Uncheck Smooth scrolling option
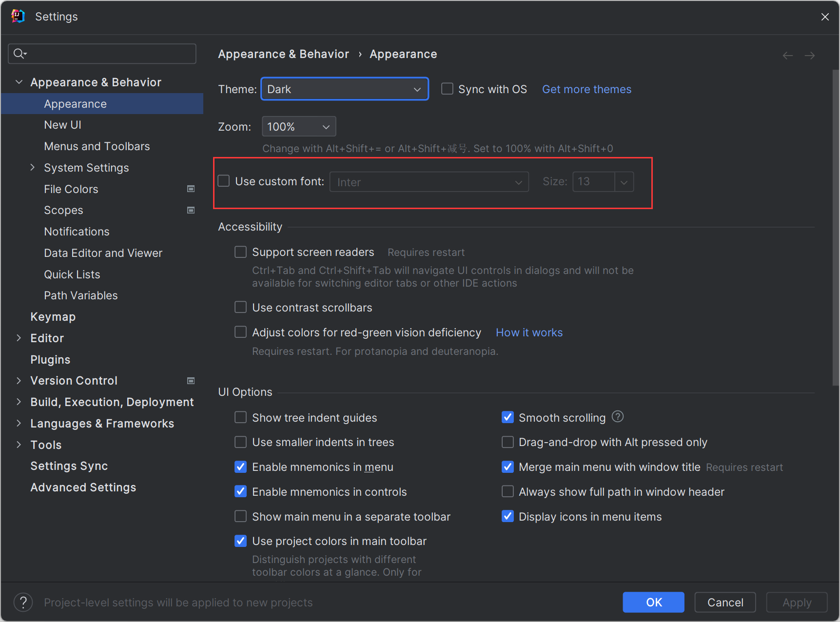 click(x=508, y=417)
